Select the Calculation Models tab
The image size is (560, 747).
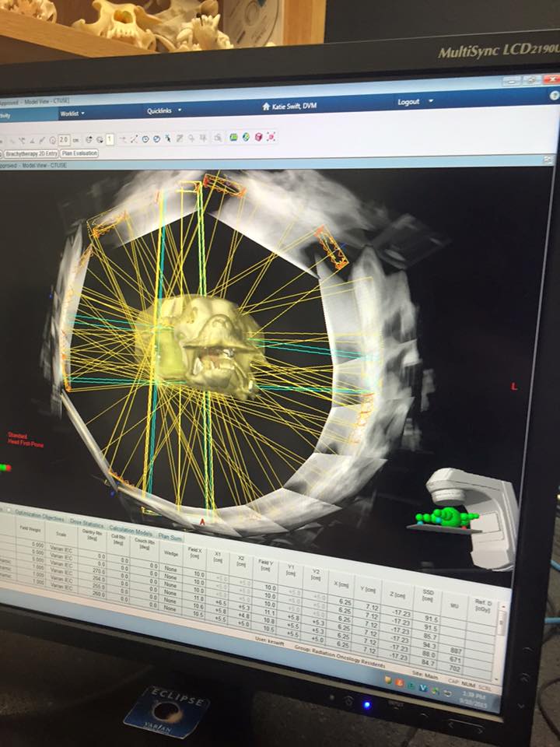[130, 530]
